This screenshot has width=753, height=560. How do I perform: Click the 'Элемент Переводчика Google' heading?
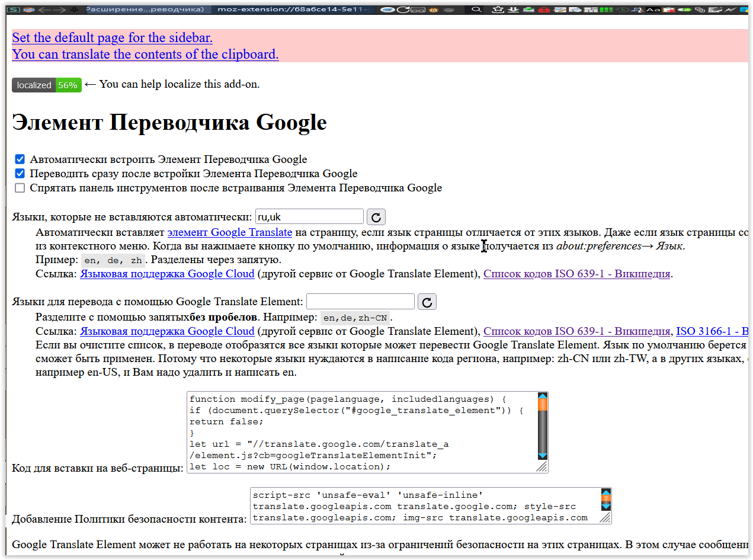tap(169, 123)
